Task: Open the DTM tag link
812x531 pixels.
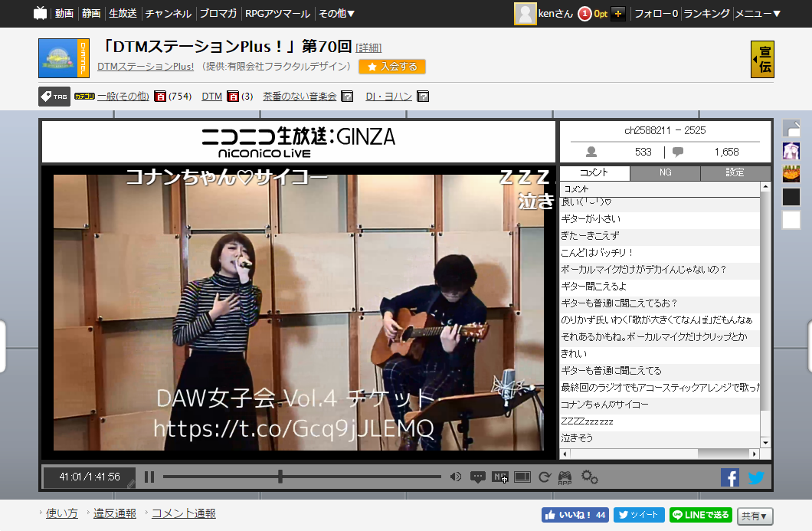Action: click(211, 97)
